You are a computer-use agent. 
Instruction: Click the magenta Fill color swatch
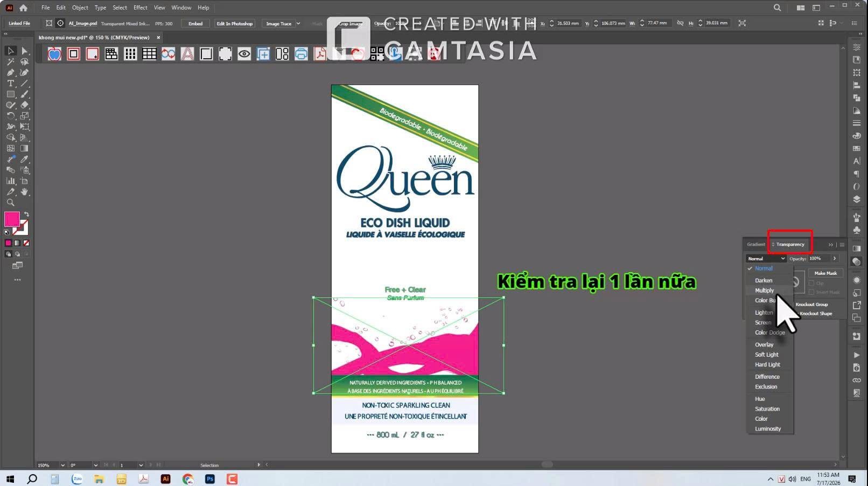pos(12,219)
